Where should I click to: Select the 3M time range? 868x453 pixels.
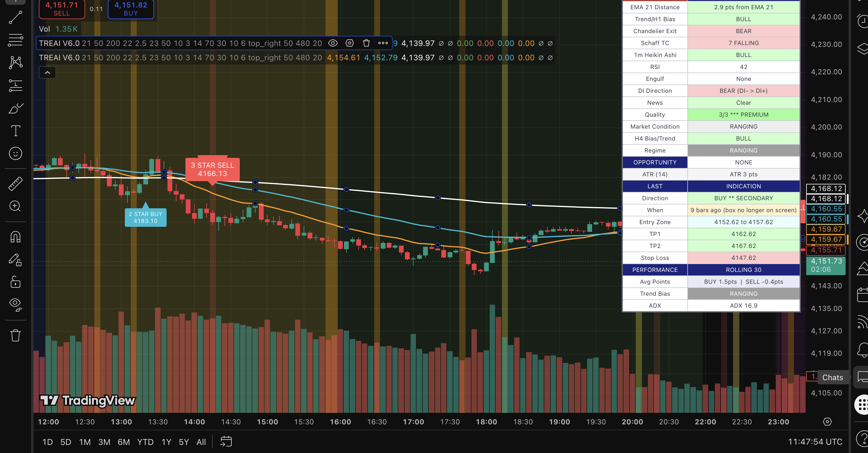(x=104, y=442)
